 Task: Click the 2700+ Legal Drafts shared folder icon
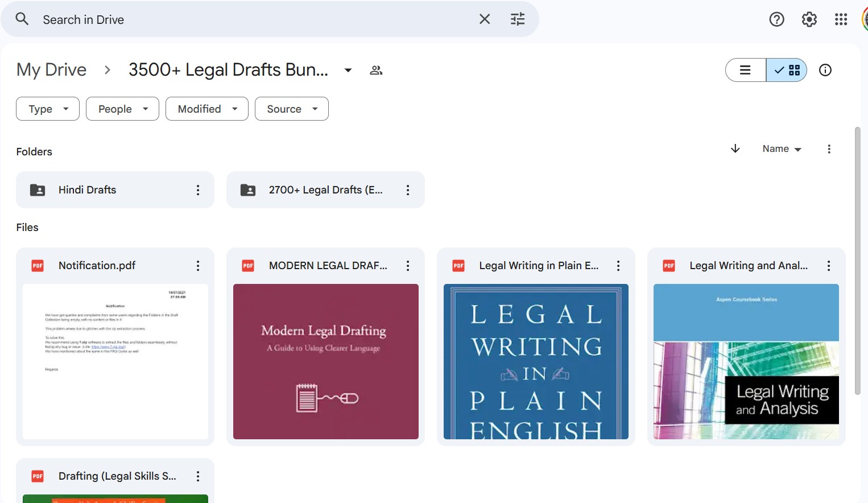pos(248,190)
